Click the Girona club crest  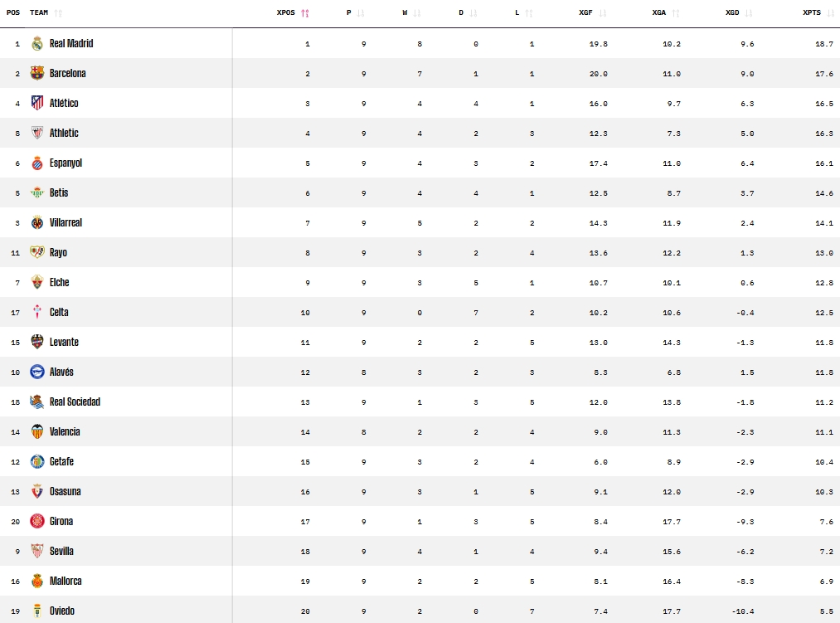pyautogui.click(x=36, y=522)
